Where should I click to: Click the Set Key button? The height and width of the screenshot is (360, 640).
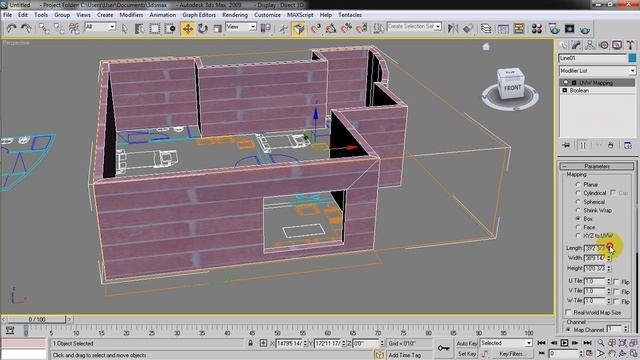[x=467, y=354]
